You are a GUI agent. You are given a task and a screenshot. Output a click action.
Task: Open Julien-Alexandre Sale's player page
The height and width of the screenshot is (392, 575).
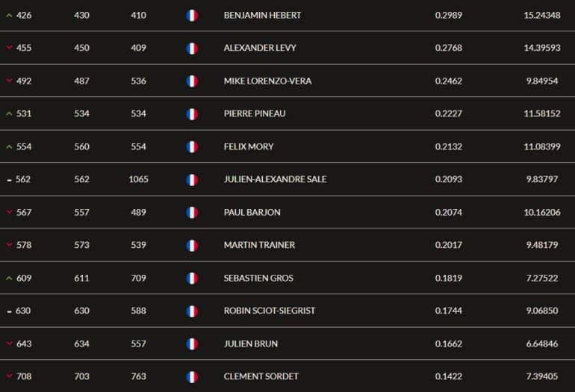(275, 179)
